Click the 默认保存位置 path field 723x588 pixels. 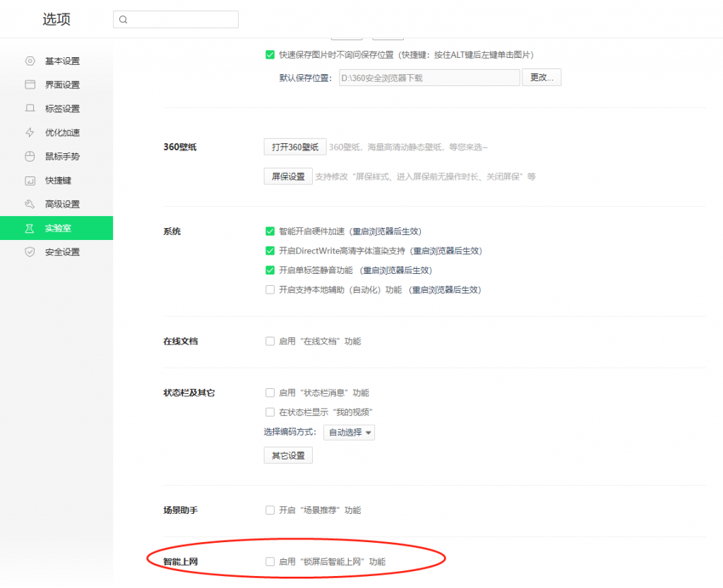tap(429, 78)
